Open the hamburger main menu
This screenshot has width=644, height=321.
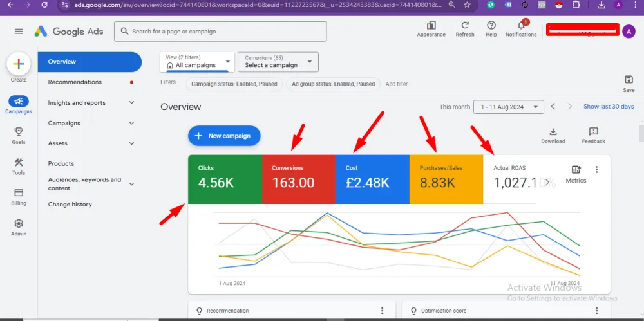coord(19,31)
